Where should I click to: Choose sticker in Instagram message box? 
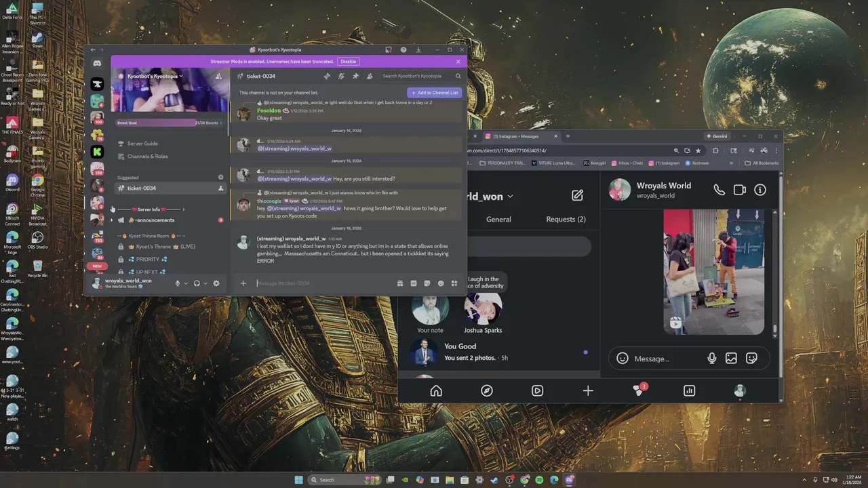pos(751,359)
